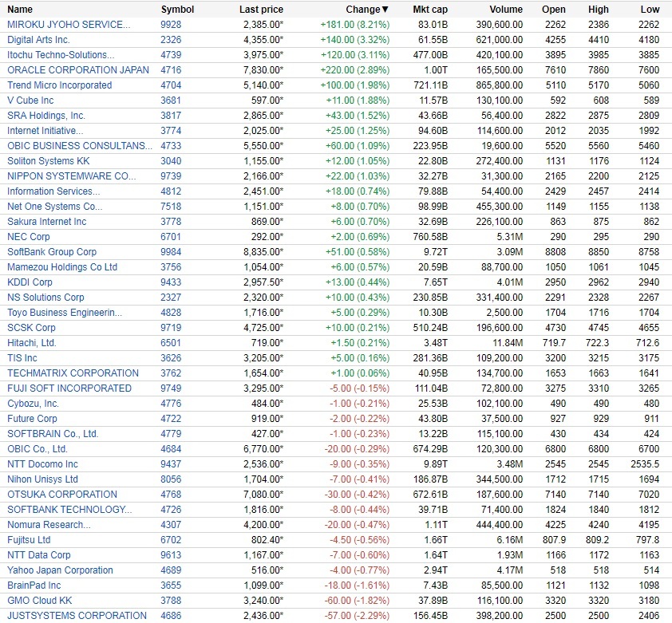Open TECHMATRIX CORPORATION link
Viewport: 672px width, 623px height.
tap(73, 373)
